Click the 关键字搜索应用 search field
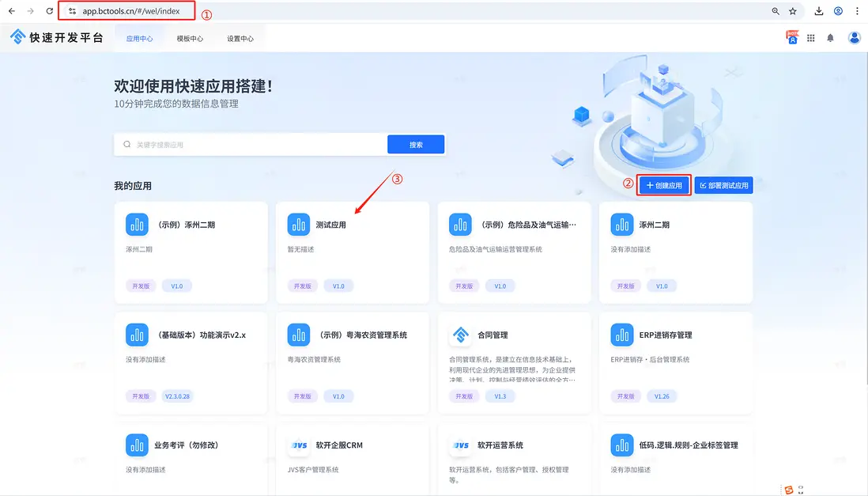The width and height of the screenshot is (868, 496). tap(251, 145)
